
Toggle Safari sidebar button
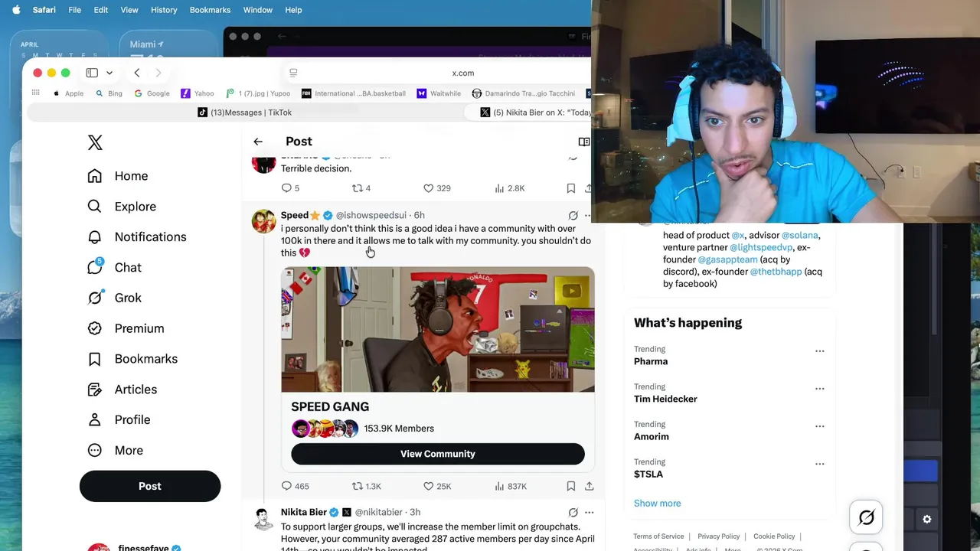point(92,73)
